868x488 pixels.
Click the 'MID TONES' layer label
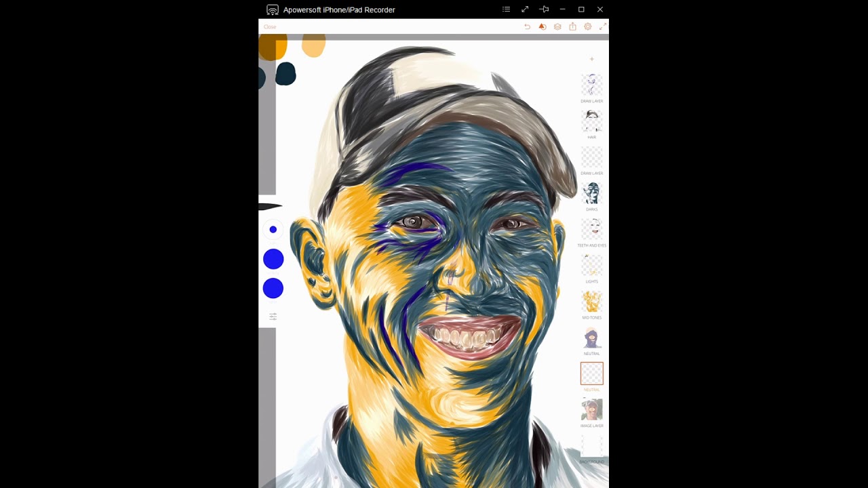(x=592, y=318)
